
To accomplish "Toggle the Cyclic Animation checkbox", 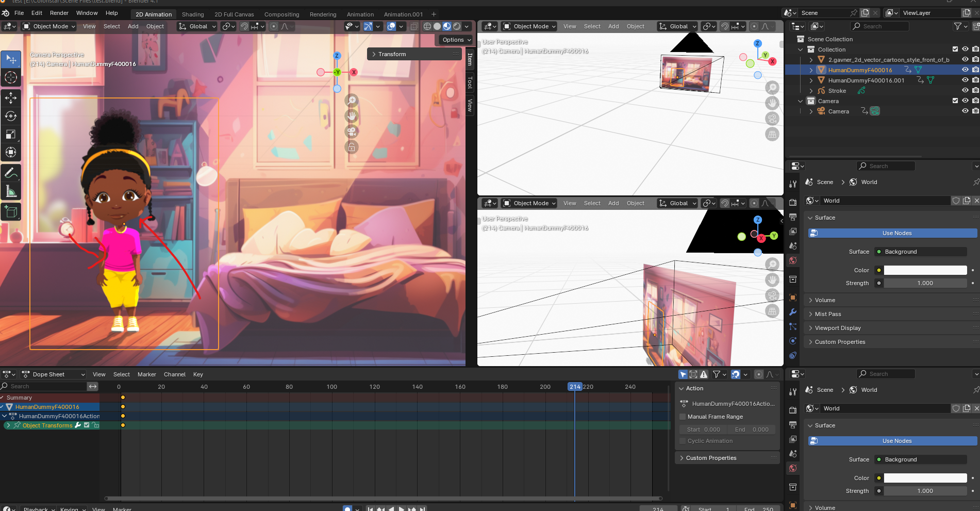I will 683,441.
